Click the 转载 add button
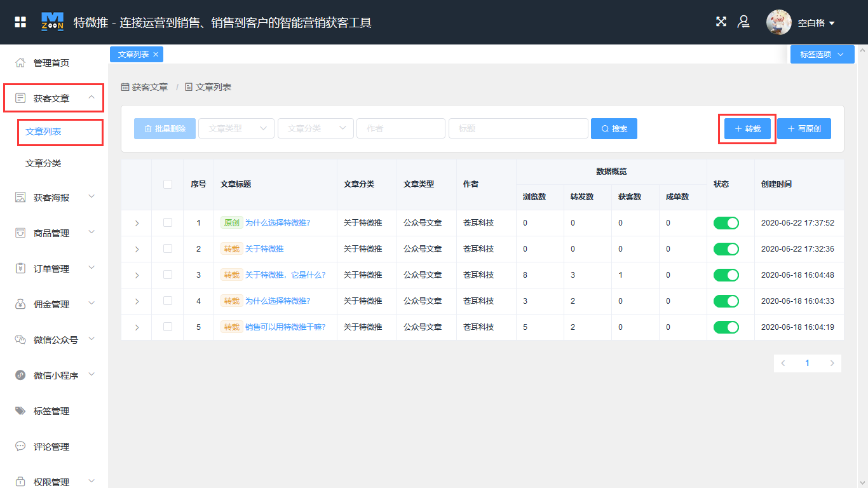 click(748, 129)
